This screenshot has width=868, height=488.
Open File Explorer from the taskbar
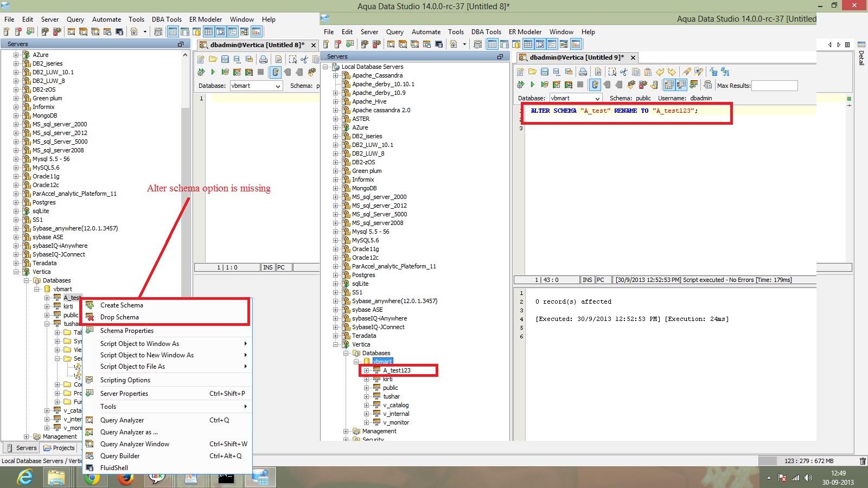(56, 477)
